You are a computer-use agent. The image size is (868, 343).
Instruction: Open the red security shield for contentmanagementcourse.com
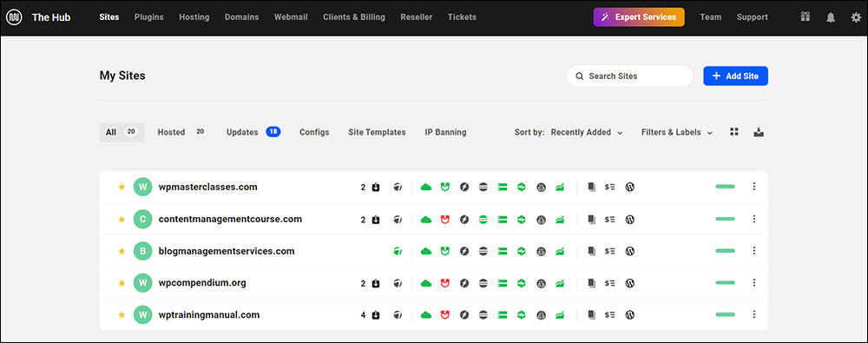click(x=444, y=220)
